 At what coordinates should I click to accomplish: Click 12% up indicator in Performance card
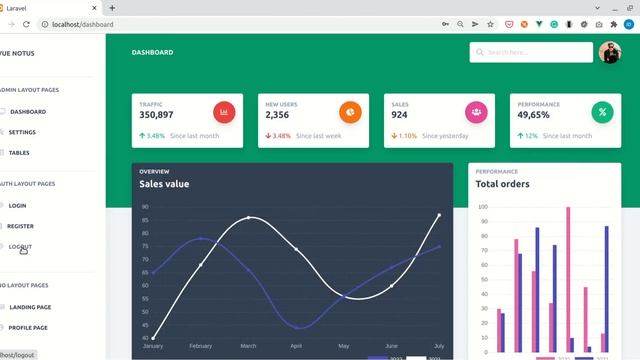(527, 136)
